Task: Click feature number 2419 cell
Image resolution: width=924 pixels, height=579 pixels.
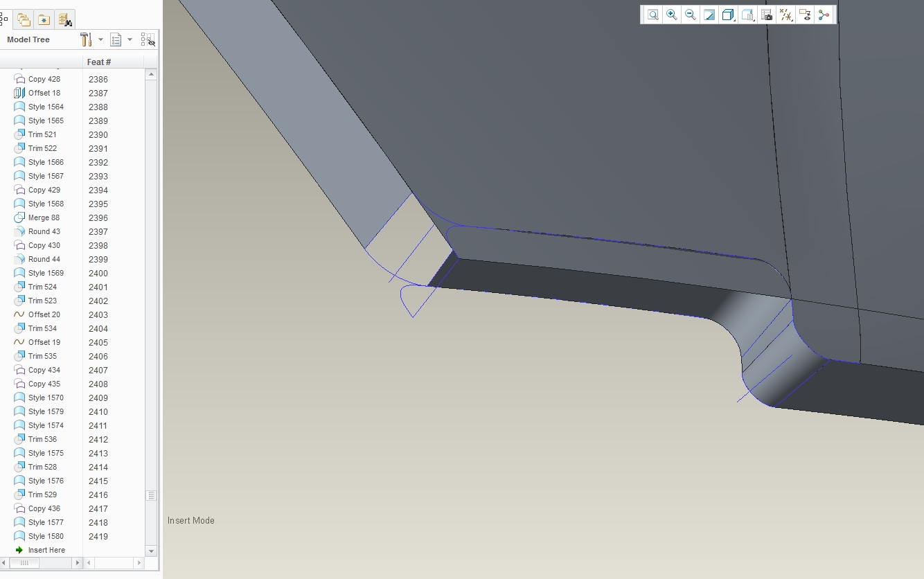Action: [98, 536]
